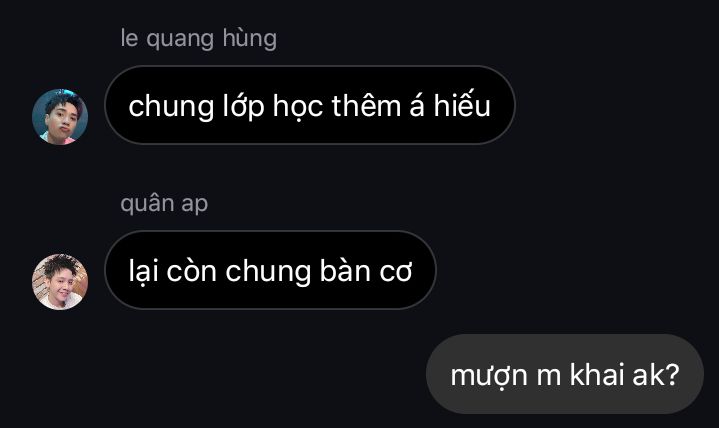Click the word "khai" in the gray bubble
Image resolution: width=719 pixels, height=428 pixels.
coord(597,374)
